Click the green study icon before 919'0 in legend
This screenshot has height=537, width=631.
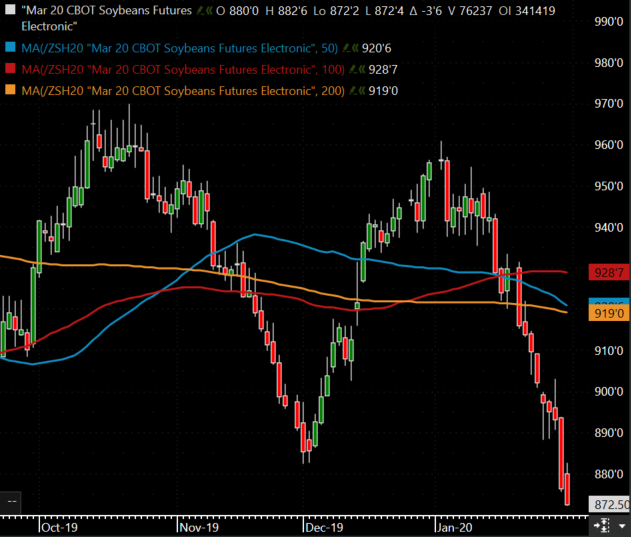click(357, 91)
